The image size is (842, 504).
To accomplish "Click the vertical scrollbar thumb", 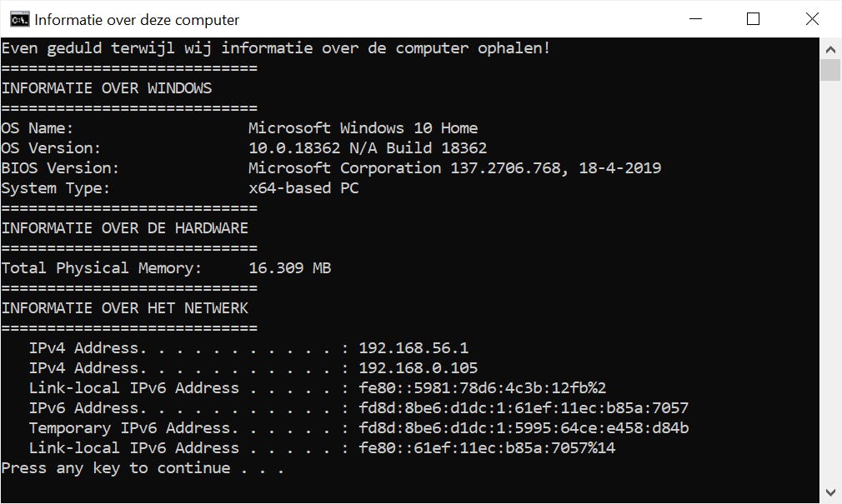I will coord(829,70).
